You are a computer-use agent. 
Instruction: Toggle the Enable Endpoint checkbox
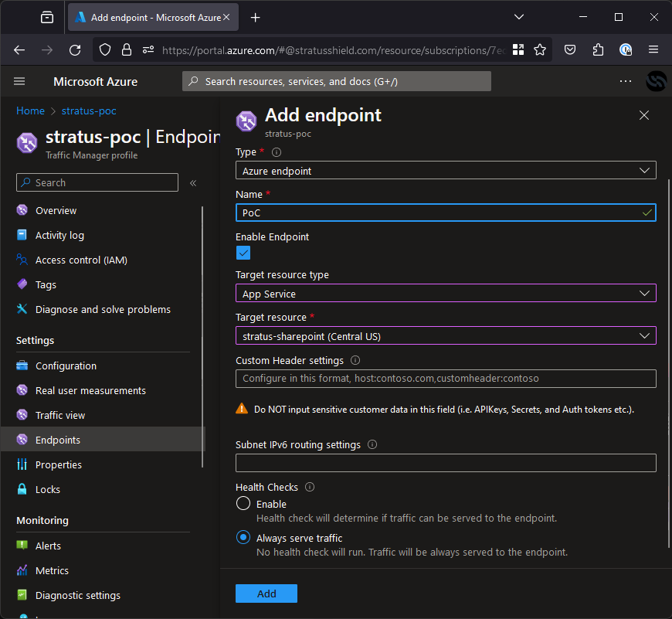point(243,253)
